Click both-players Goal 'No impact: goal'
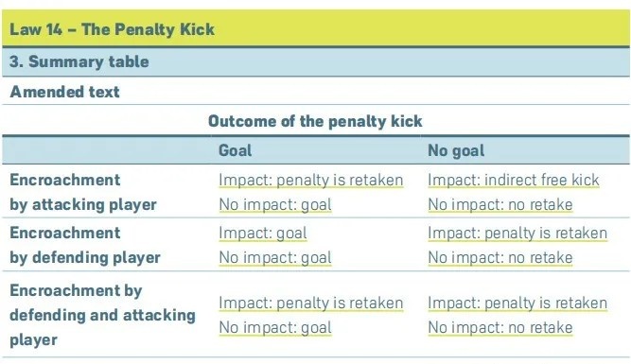631x364 pixels. click(x=275, y=328)
